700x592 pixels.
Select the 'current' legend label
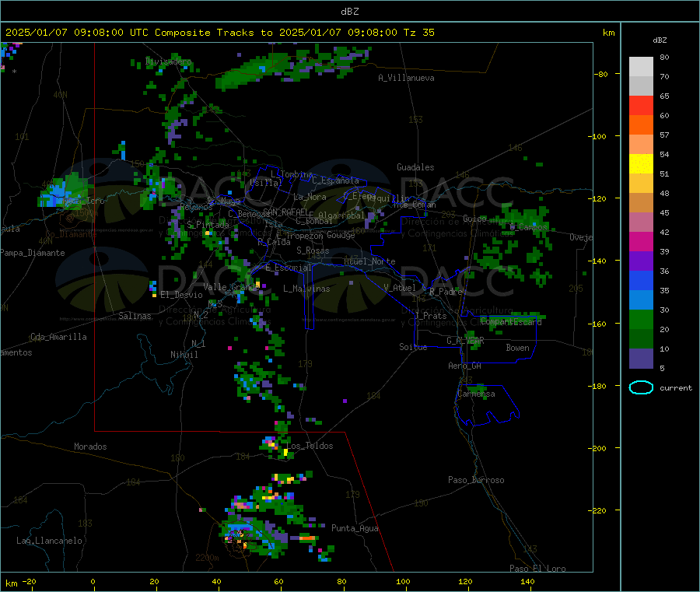[x=676, y=388]
